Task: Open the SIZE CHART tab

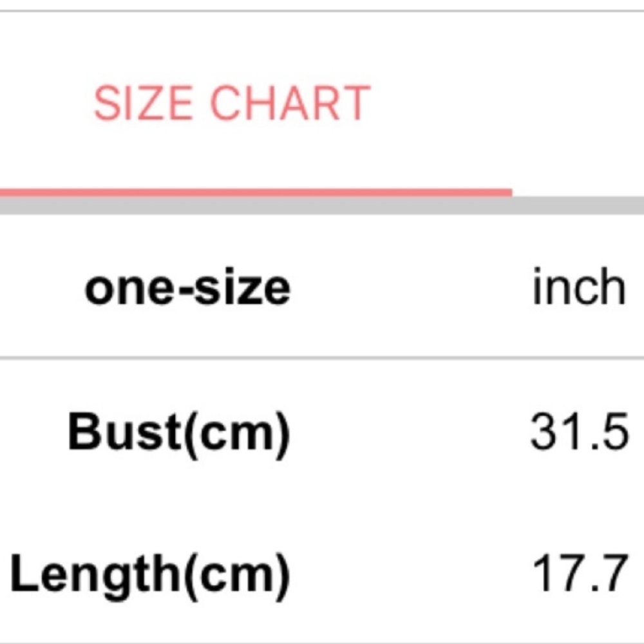Action: [x=232, y=103]
